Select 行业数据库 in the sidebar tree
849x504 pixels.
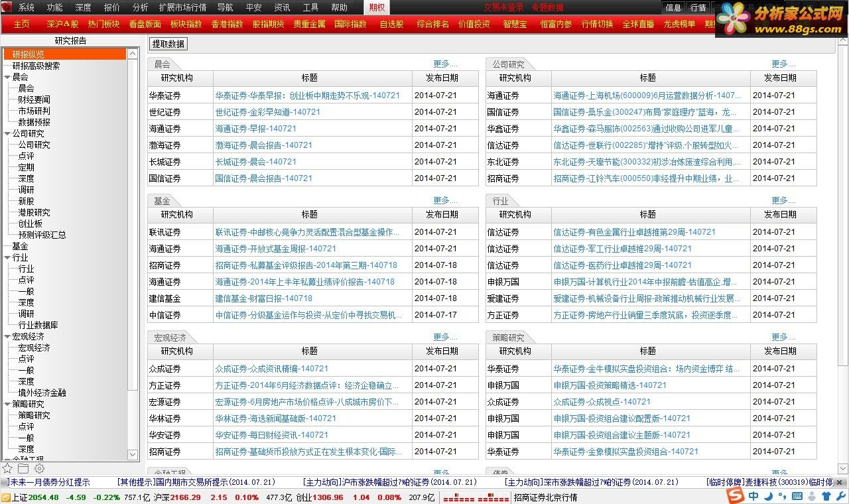(38, 325)
